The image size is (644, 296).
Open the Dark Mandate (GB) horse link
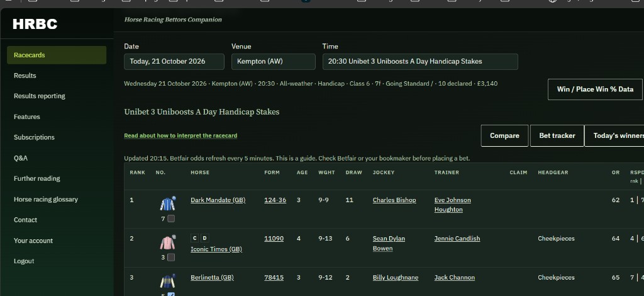coord(218,200)
